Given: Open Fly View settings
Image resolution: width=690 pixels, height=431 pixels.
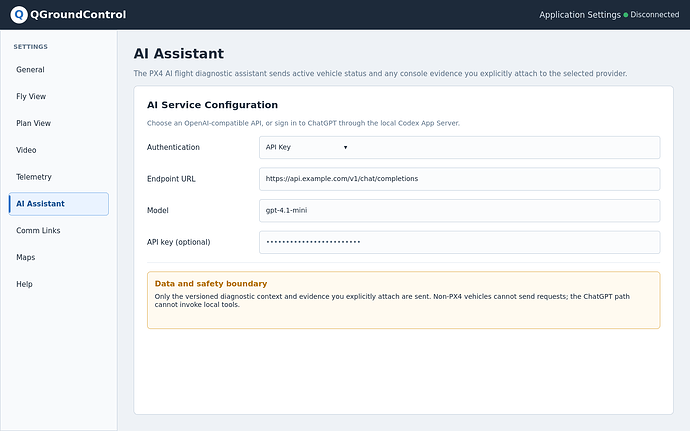Looking at the screenshot, I should coord(59,96).
